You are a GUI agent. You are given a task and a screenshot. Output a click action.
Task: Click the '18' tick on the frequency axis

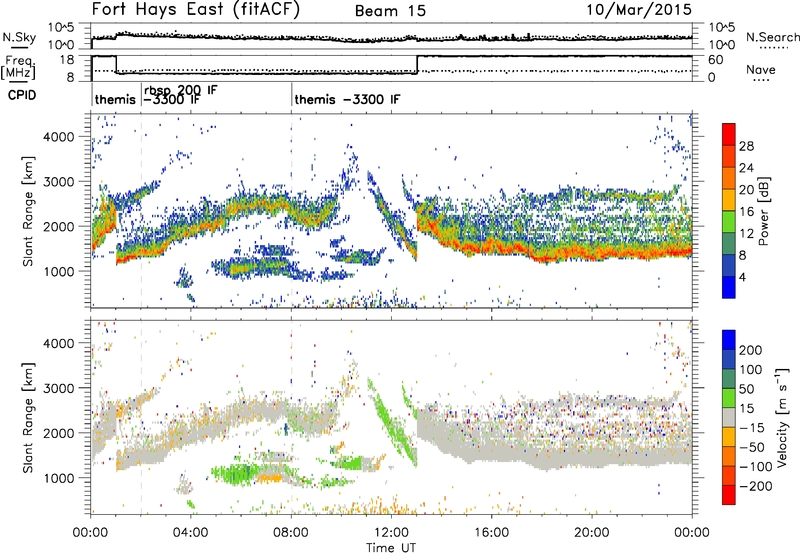67,60
